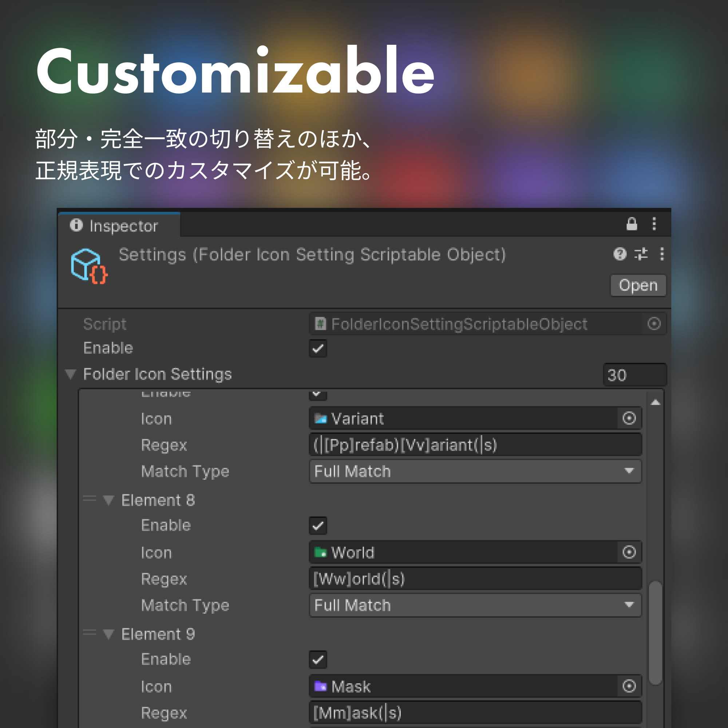Image resolution: width=728 pixels, height=728 pixels.
Task: Open the object picker for the Variant icon
Action: [x=630, y=418]
